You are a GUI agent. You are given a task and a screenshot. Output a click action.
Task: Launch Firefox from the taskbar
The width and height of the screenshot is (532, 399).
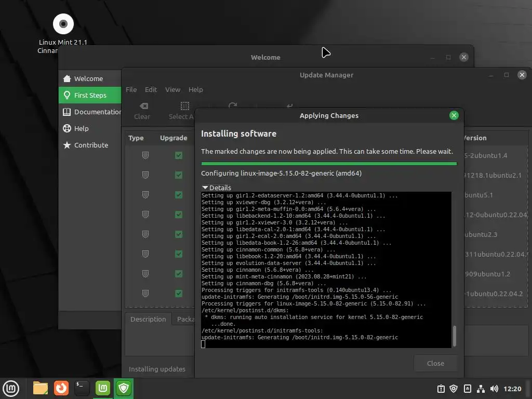pos(61,388)
